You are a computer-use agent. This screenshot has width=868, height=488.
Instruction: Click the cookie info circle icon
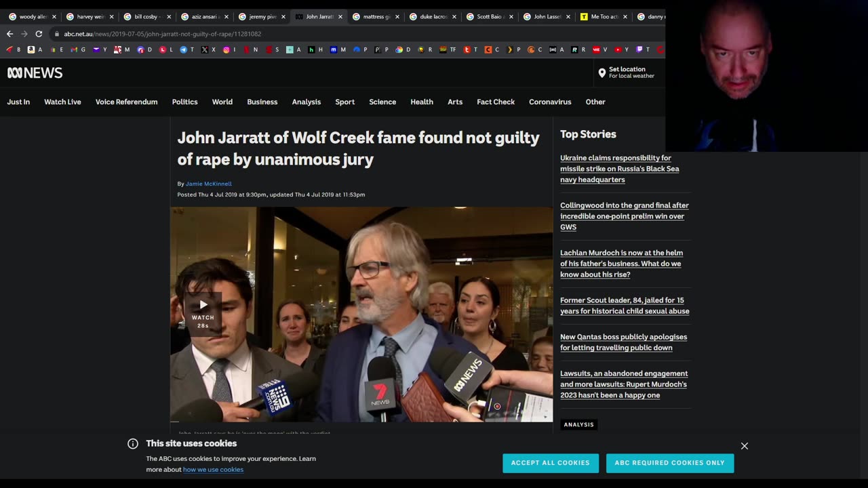(133, 444)
